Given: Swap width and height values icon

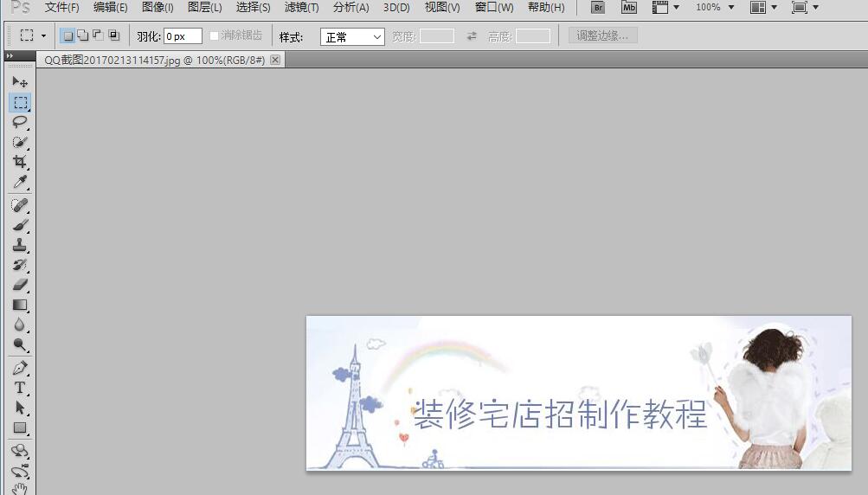Looking at the screenshot, I should [x=472, y=36].
